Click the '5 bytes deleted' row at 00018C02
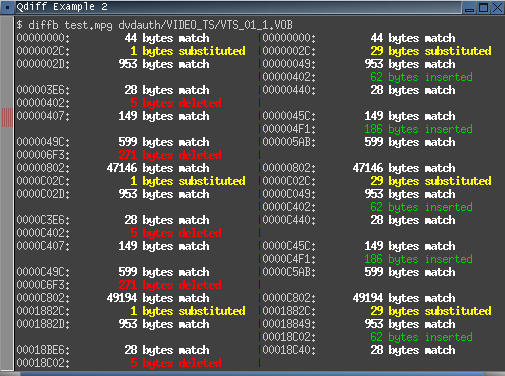505x376 pixels. (119, 363)
